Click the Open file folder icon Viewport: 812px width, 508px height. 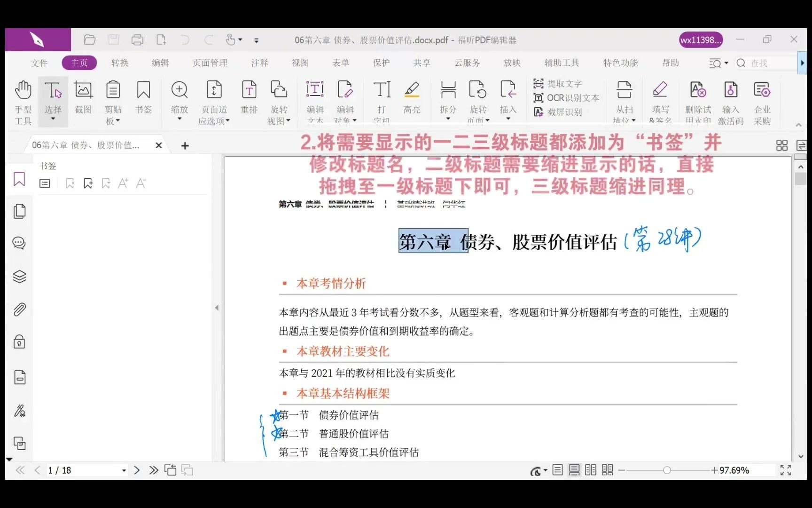pos(90,40)
